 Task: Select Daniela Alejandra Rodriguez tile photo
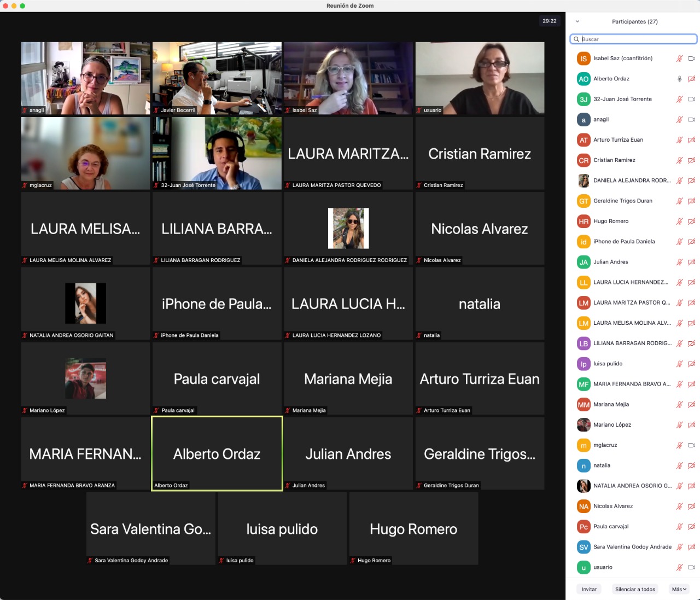tap(348, 228)
